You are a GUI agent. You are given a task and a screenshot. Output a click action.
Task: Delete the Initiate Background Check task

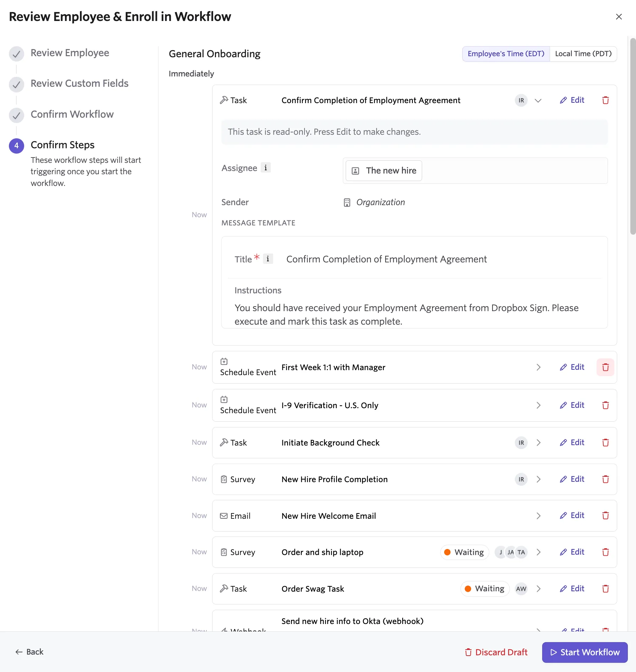[605, 443]
